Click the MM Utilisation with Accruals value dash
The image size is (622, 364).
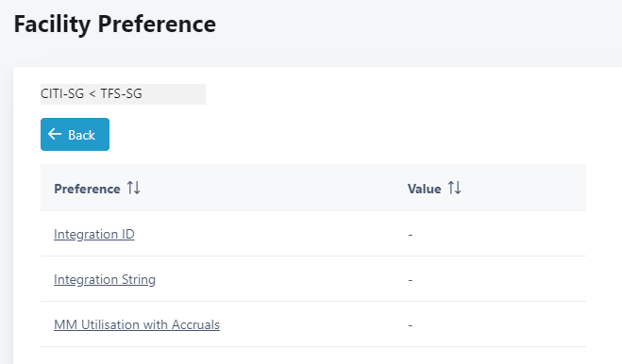411,325
